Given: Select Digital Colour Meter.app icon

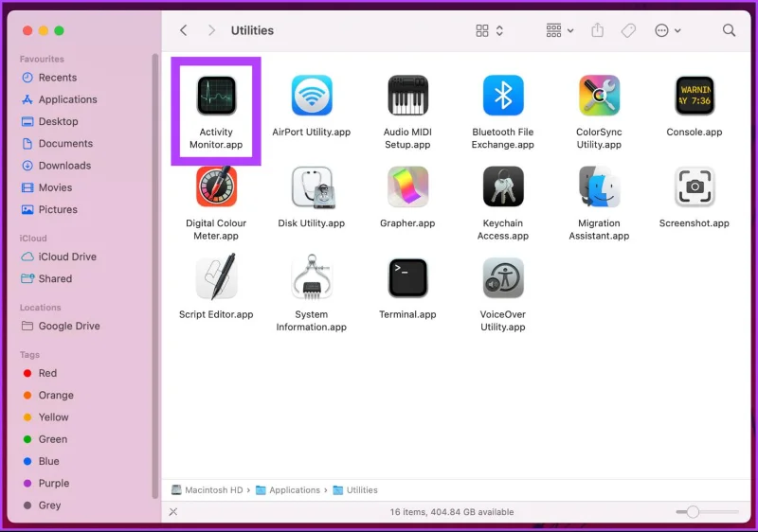Looking at the screenshot, I should point(216,186).
